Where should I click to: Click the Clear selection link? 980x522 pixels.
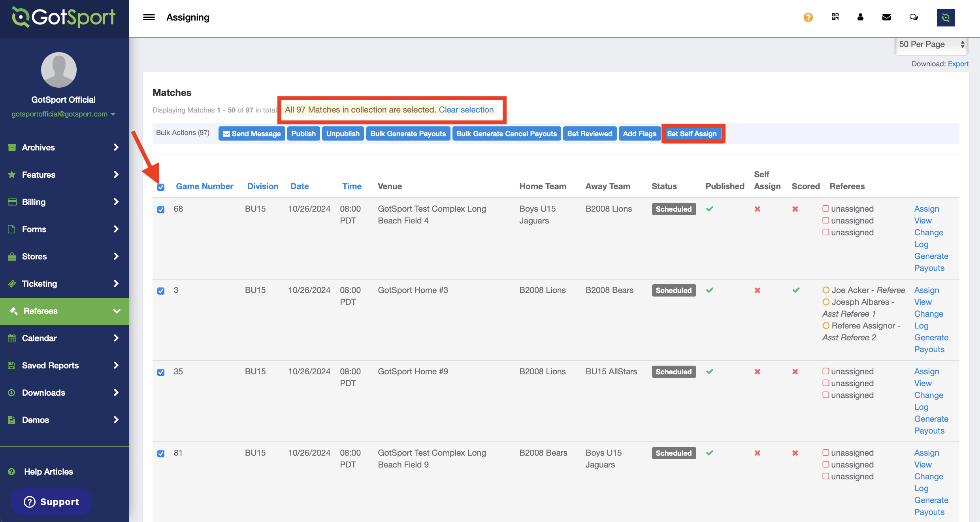[x=466, y=110]
